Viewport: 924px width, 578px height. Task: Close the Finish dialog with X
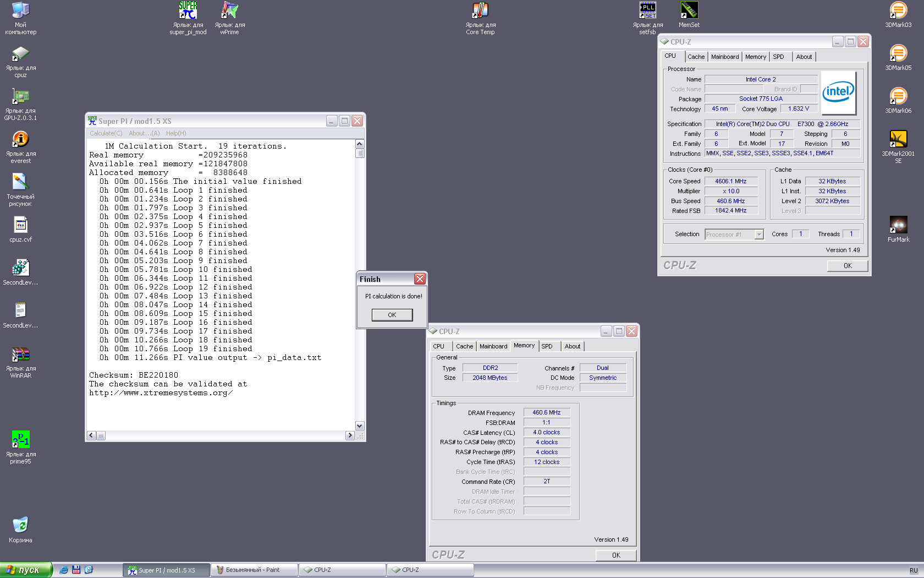point(420,279)
